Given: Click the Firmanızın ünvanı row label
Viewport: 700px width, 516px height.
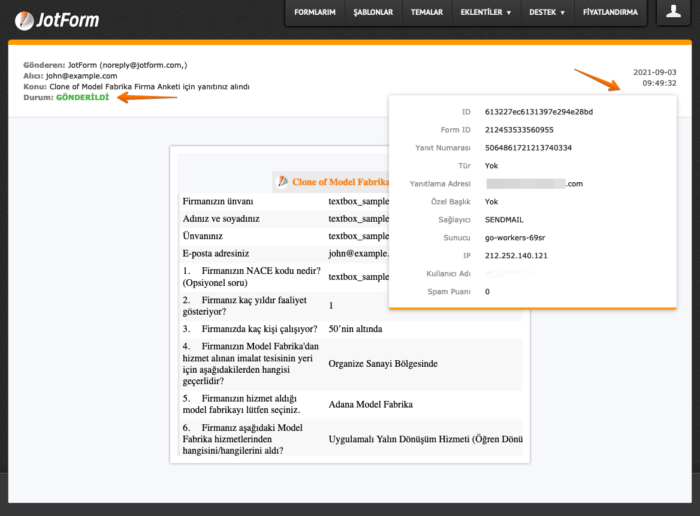Looking at the screenshot, I should (x=218, y=201).
